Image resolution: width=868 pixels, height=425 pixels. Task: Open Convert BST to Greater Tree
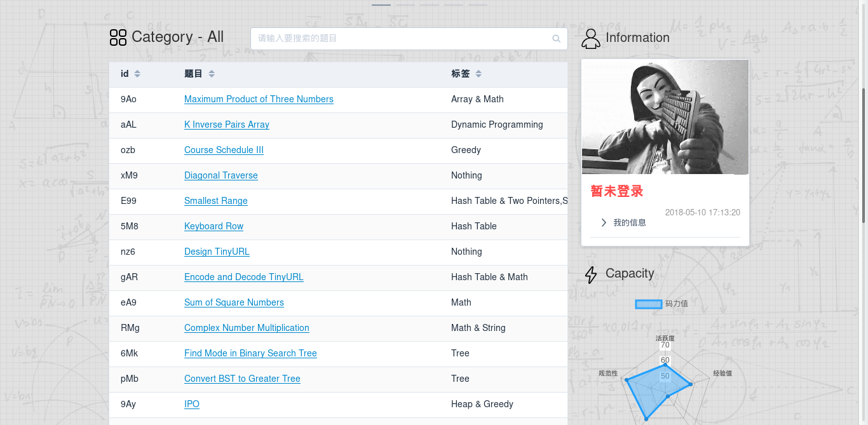(x=242, y=379)
